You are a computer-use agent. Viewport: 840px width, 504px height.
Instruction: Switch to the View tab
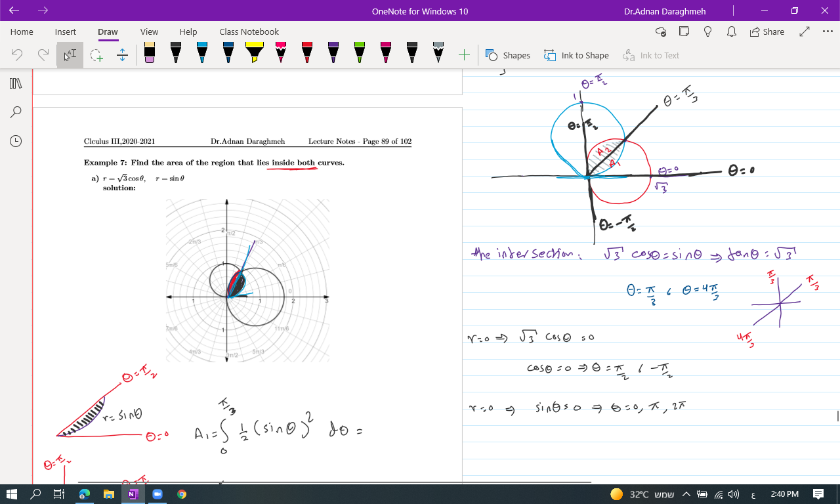[x=149, y=31]
